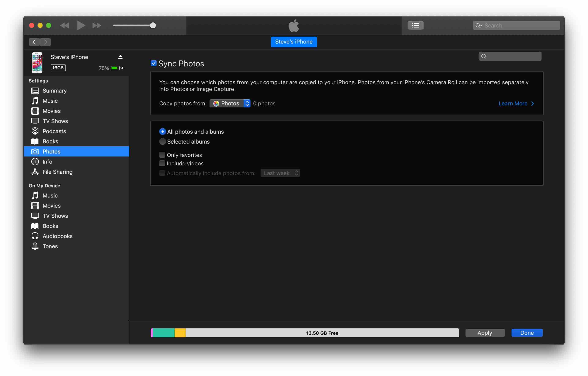Click the Apply button
The image size is (588, 376).
point(485,333)
